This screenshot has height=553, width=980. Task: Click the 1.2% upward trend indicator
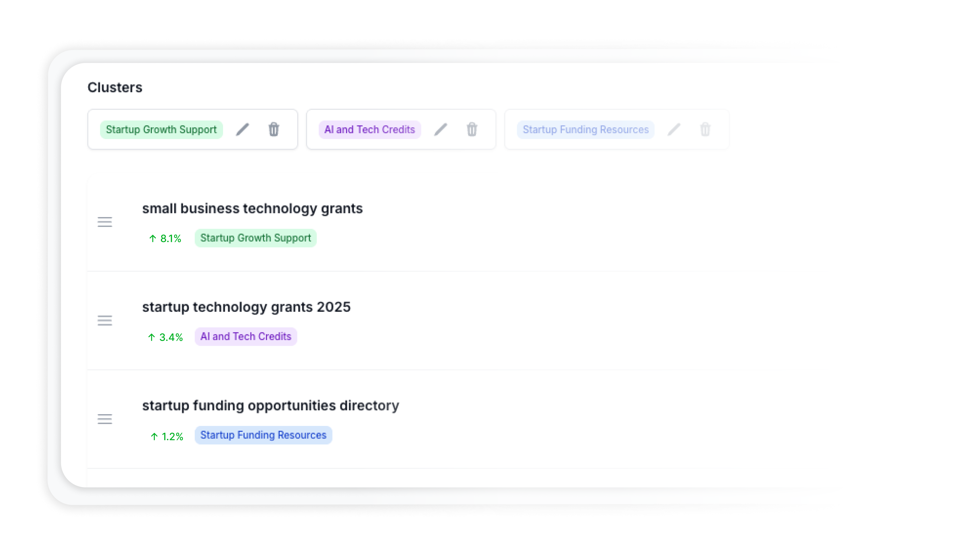(x=167, y=436)
